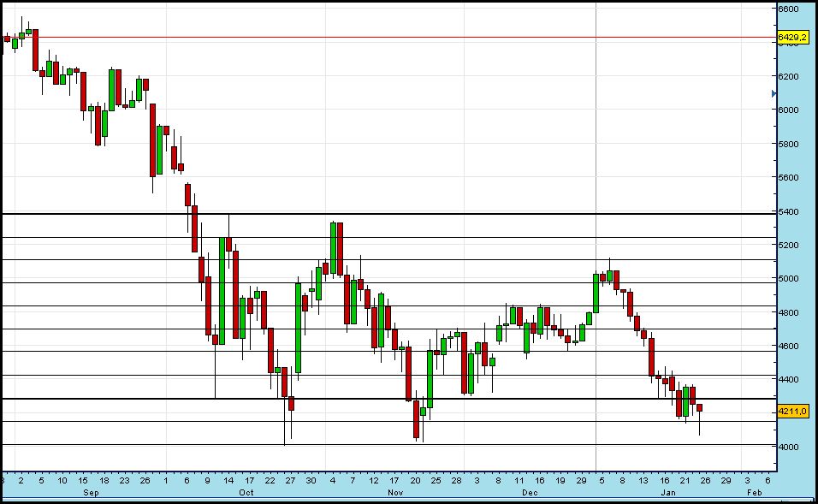Select the yellow 6429,2 price tag
The image size is (818, 504).
[x=792, y=38]
